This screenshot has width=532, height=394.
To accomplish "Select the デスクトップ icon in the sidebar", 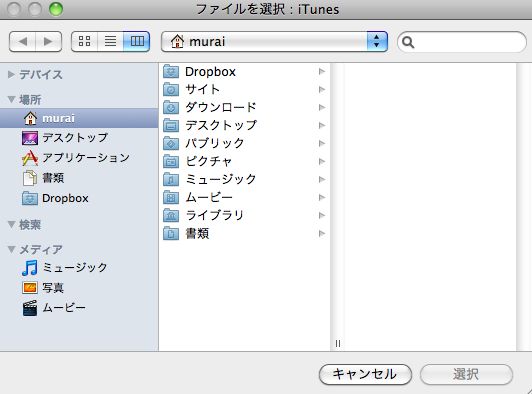I will 30,138.
